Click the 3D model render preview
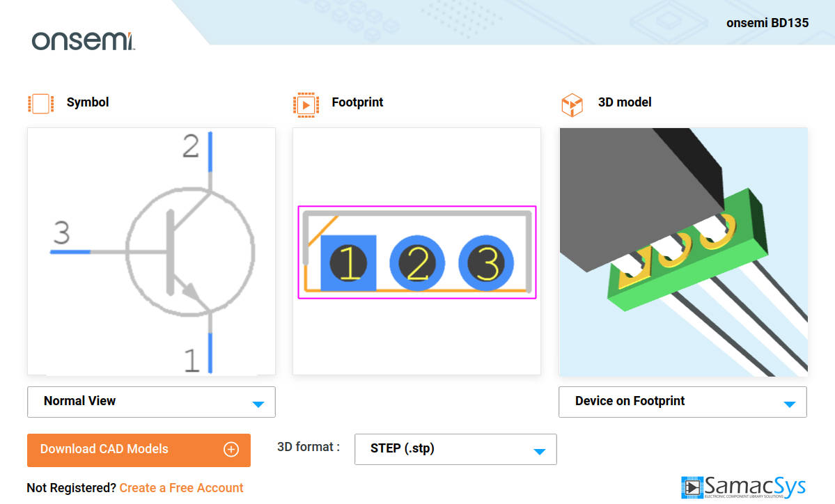 pos(683,252)
